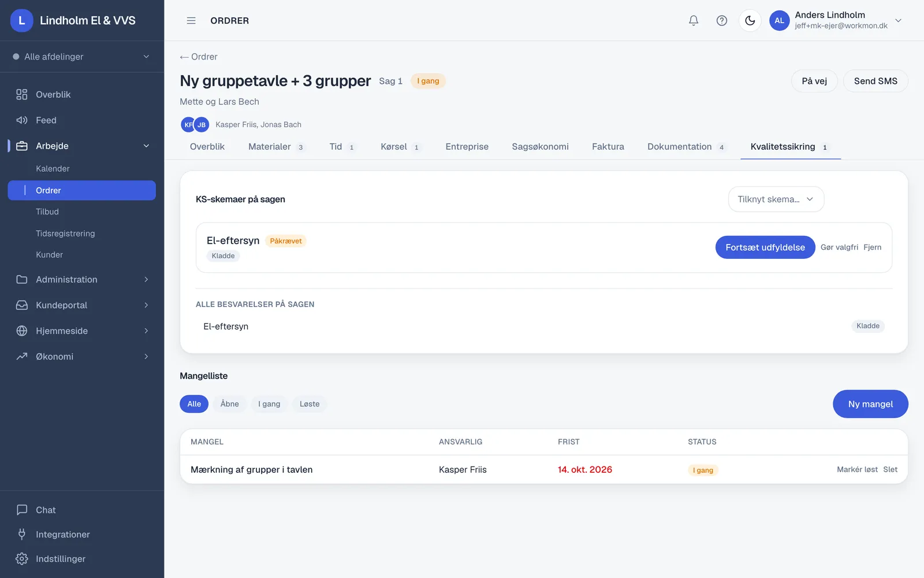Click the Arbejde briefcase icon
This screenshot has width=924, height=578.
click(22, 146)
